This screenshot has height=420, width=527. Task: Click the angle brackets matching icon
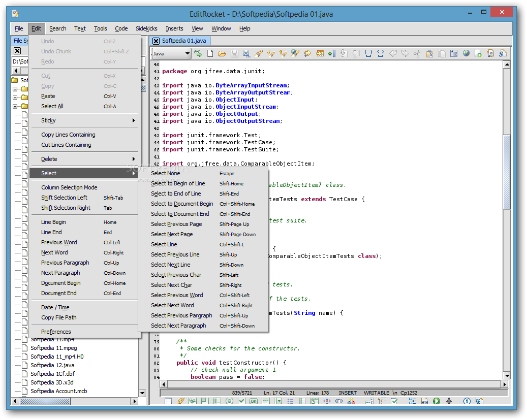pyautogui.click(x=381, y=53)
